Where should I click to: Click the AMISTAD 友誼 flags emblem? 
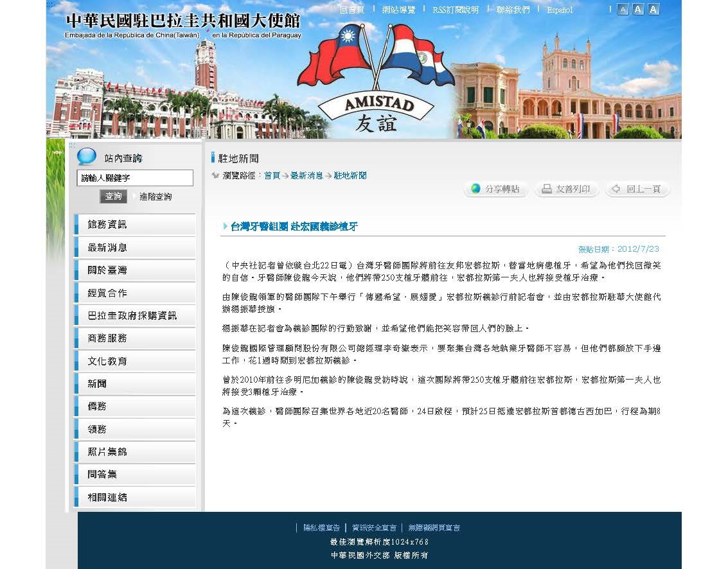[x=376, y=78]
